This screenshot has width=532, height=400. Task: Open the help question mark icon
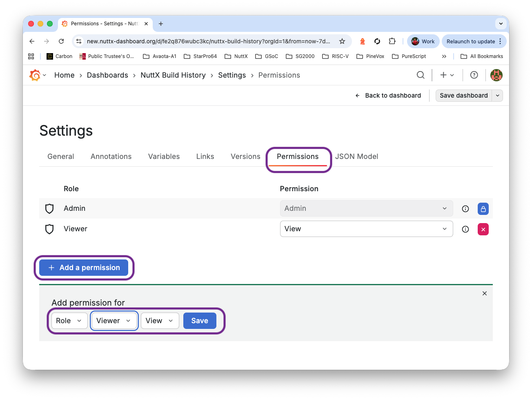click(474, 75)
